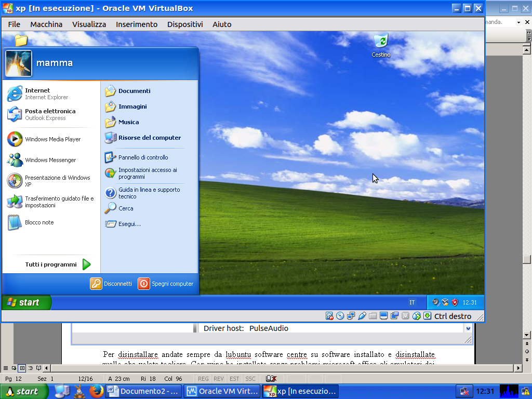Click the Disconnetti button

tap(111, 284)
